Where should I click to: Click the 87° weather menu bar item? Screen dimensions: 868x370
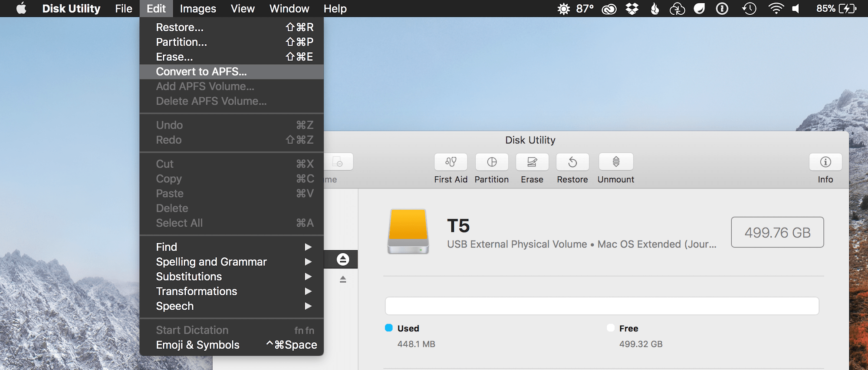coord(575,8)
